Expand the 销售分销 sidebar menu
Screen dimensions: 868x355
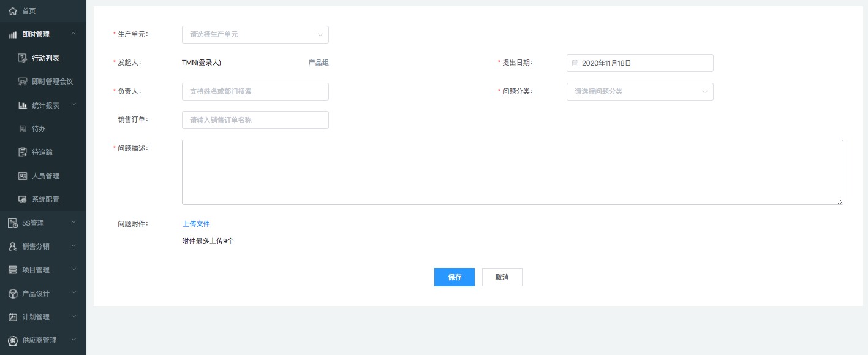[x=43, y=246]
